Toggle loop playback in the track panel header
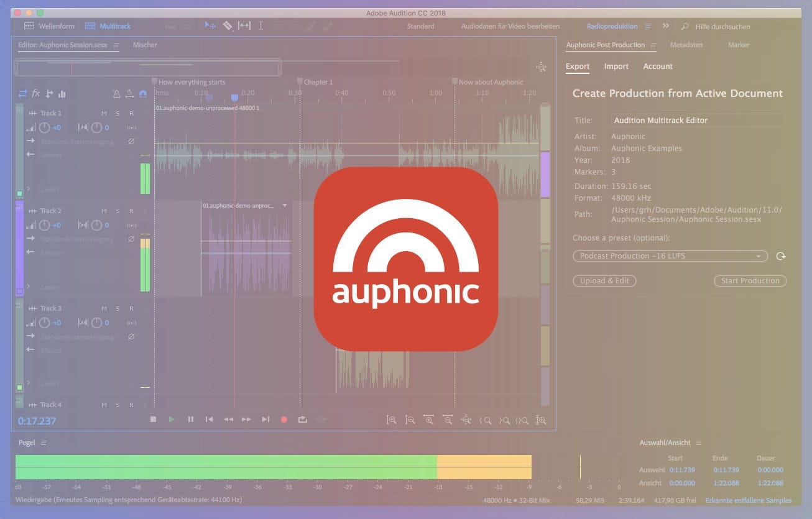 tap(22, 94)
